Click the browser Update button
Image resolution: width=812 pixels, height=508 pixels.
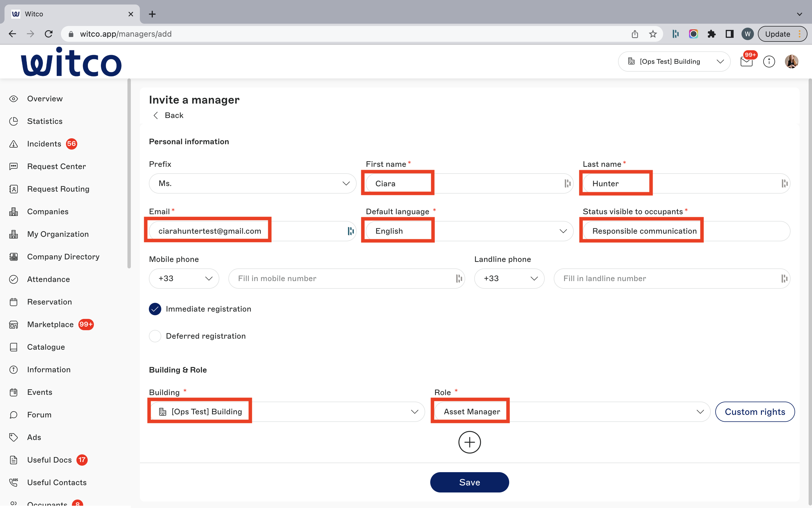782,34
